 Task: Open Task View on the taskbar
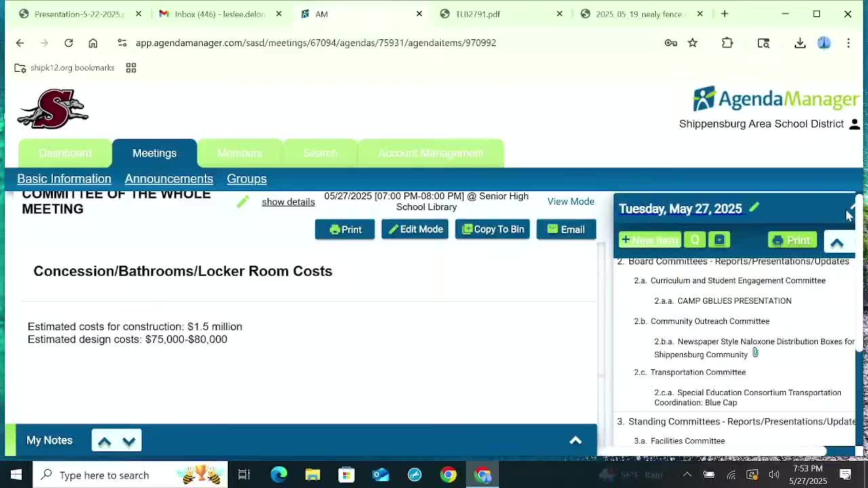click(x=244, y=475)
